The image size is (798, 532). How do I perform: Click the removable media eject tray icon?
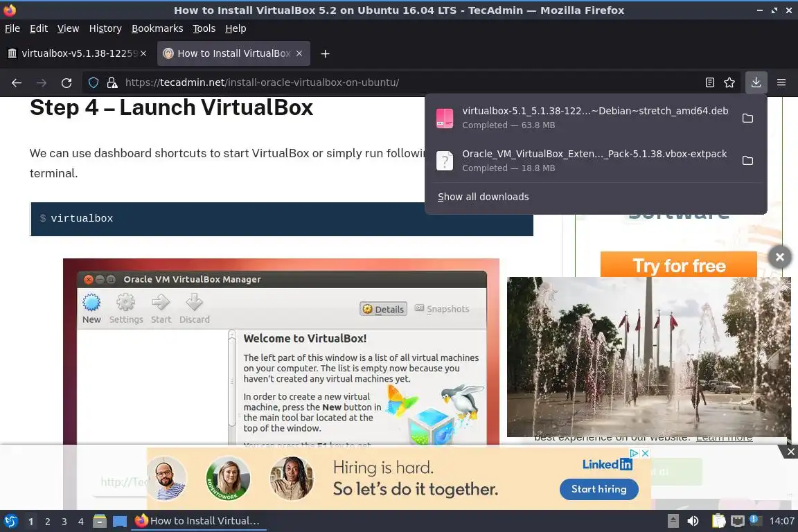coord(673,521)
